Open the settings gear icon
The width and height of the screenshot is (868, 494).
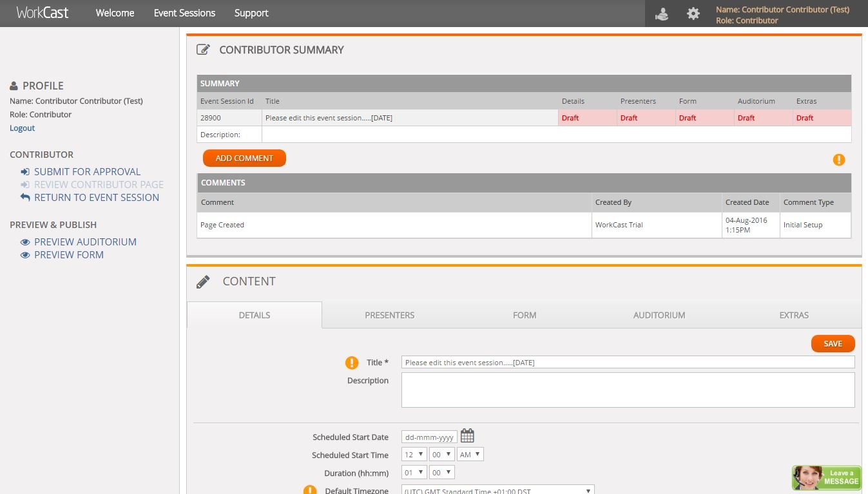pyautogui.click(x=693, y=14)
